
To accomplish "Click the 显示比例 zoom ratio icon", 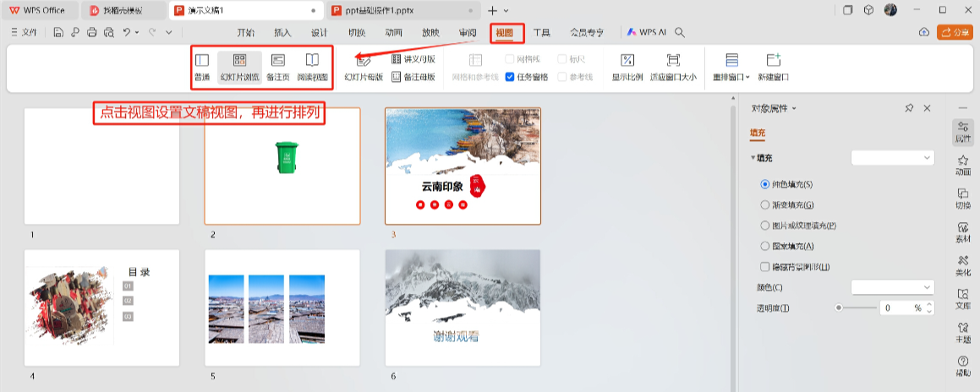I will coord(627,67).
